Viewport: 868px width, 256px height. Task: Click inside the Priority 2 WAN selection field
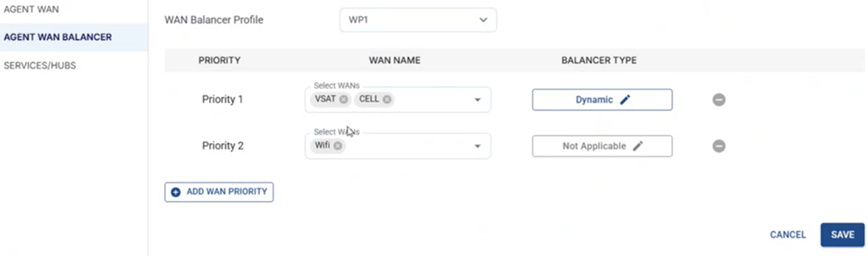(x=398, y=146)
